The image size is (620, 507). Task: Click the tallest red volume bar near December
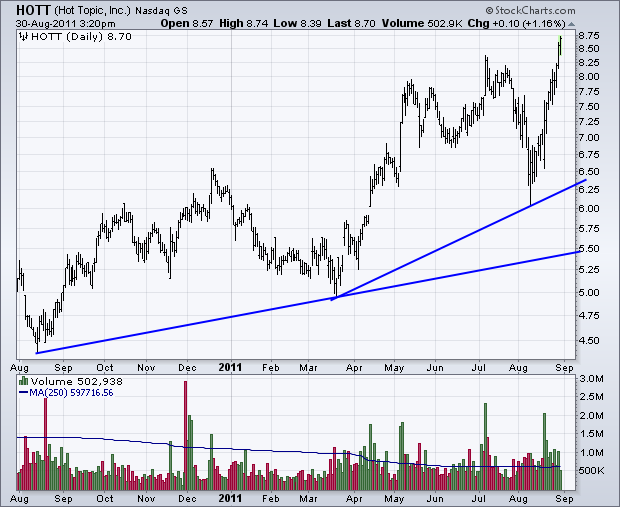pos(185,435)
